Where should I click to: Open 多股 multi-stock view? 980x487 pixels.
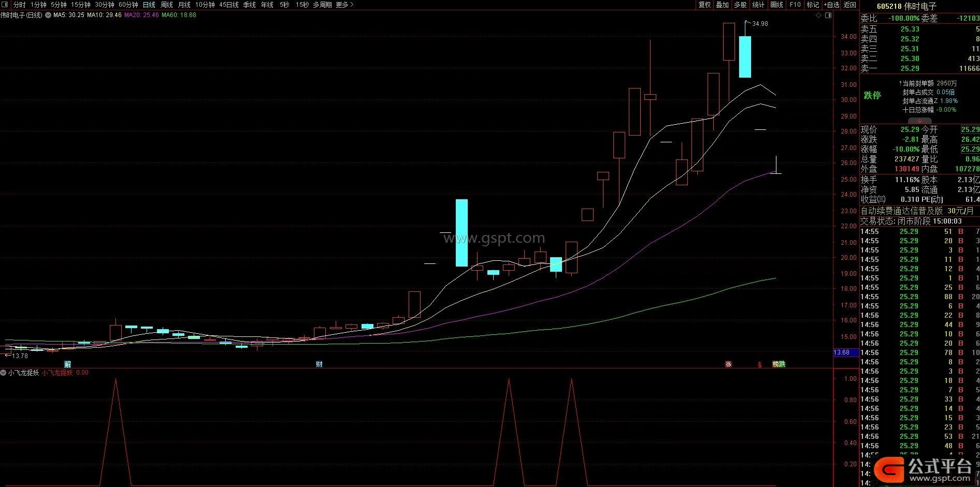740,5
